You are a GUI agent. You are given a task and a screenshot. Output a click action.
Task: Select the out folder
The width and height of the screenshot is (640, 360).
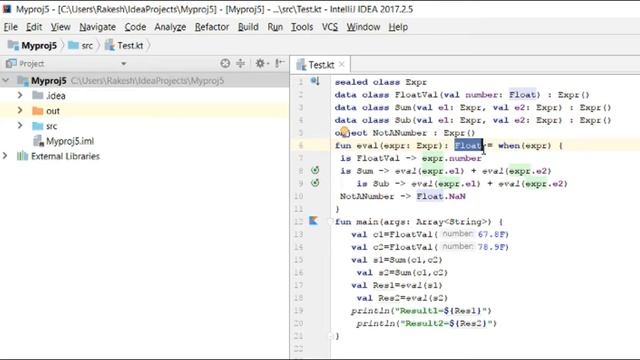(x=46, y=111)
